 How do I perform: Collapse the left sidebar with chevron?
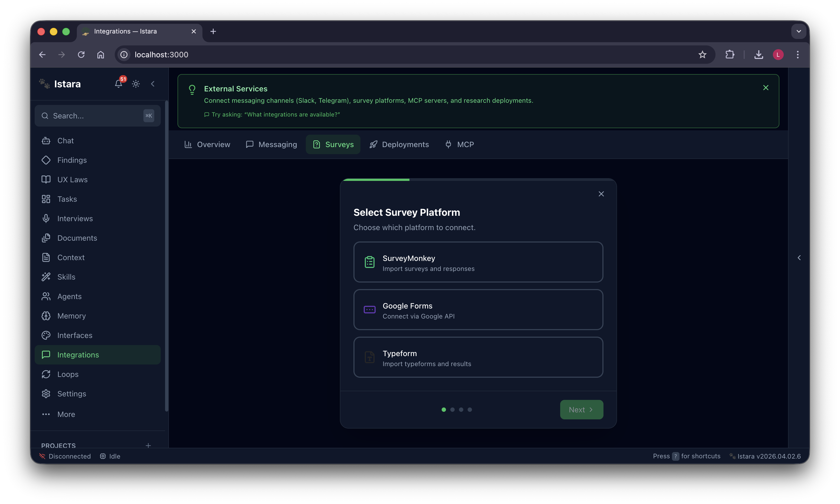click(x=153, y=84)
